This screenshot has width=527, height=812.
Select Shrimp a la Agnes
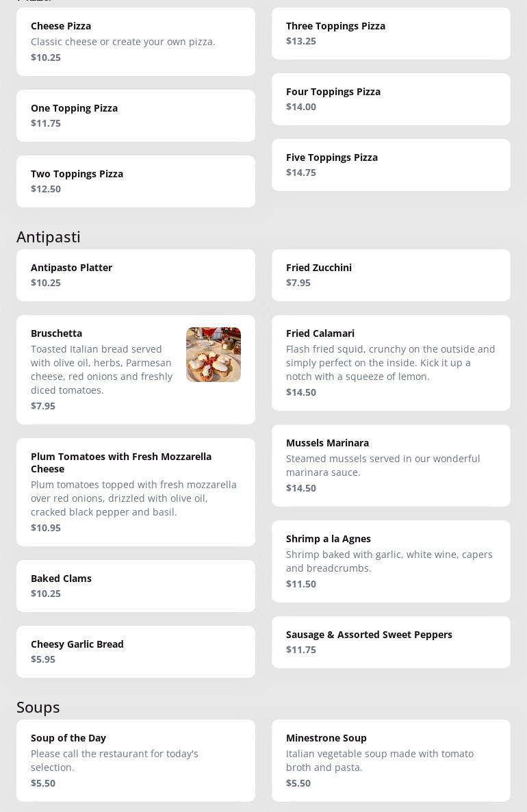[391, 561]
